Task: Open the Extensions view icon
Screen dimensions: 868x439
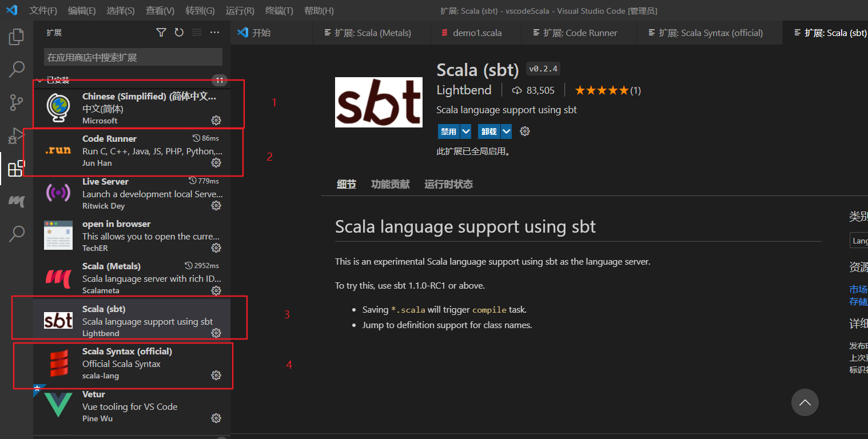Action: click(15, 169)
